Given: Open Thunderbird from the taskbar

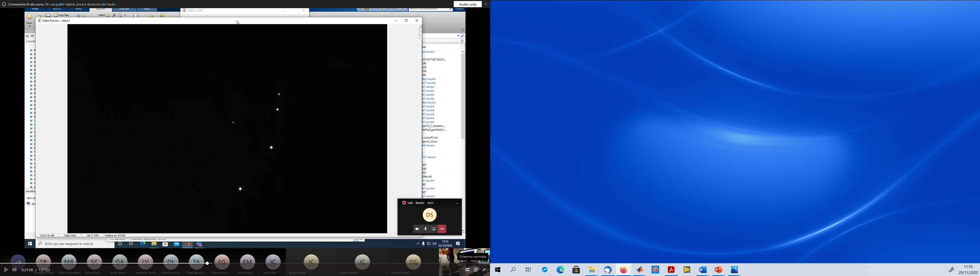Looking at the screenshot, I should coord(608,270).
